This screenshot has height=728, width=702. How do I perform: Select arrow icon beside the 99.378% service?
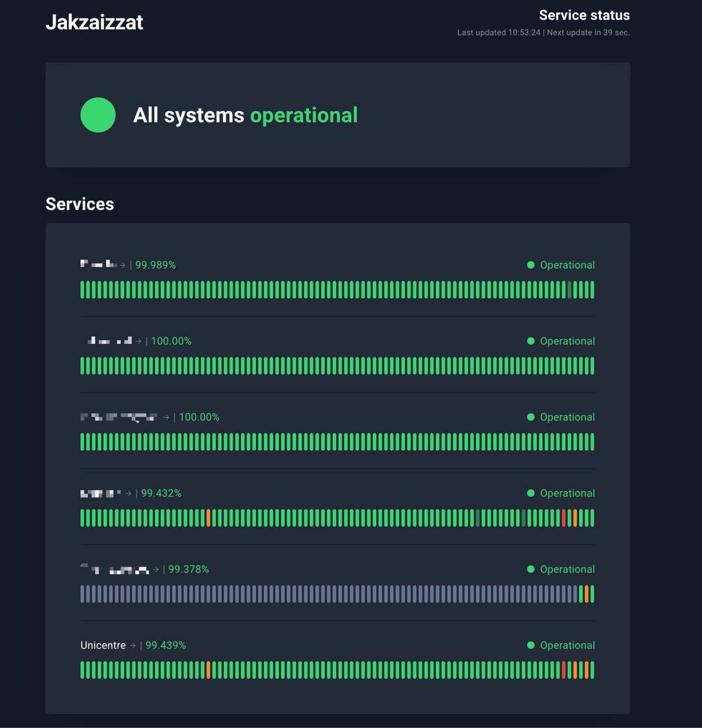(x=156, y=569)
